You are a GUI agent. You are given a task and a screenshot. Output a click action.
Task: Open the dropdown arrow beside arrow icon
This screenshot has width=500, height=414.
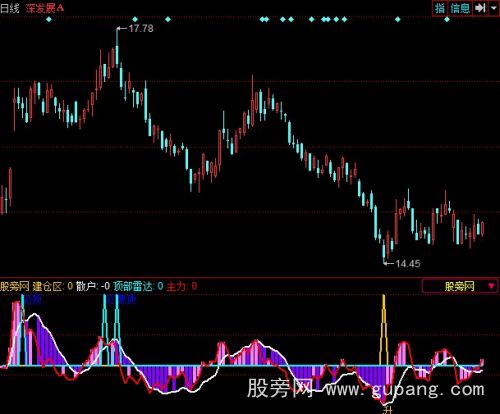[494, 8]
